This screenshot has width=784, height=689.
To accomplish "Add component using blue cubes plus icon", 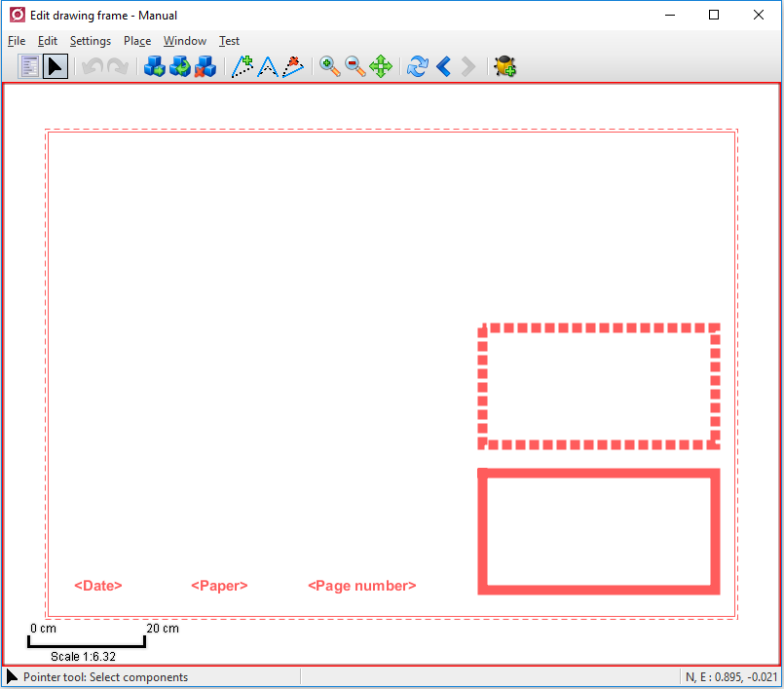I will 155,66.
